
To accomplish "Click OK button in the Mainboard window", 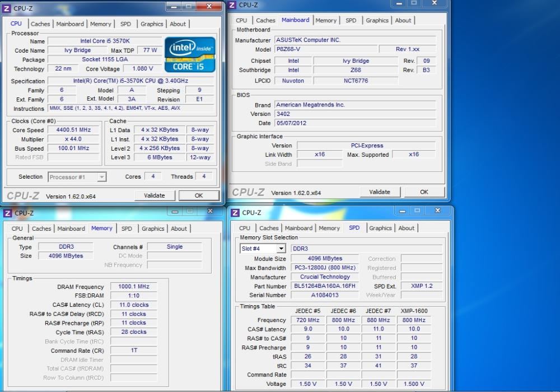I will (x=424, y=192).
